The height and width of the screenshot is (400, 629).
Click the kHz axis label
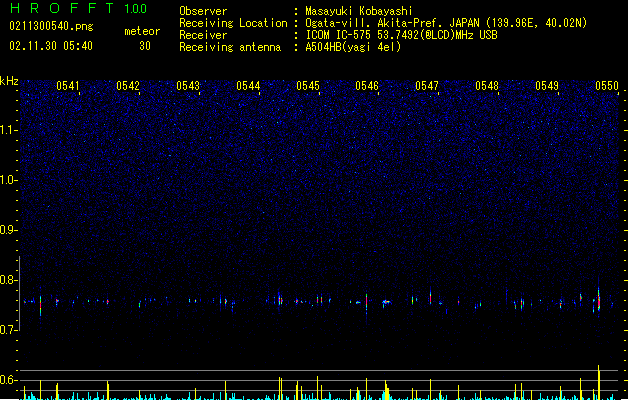click(x=9, y=81)
